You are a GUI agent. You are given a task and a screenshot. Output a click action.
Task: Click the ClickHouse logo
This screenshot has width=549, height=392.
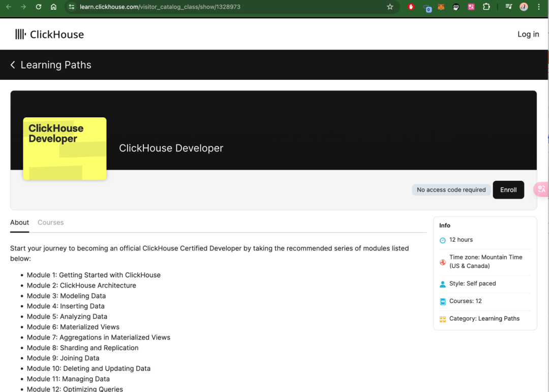click(49, 34)
